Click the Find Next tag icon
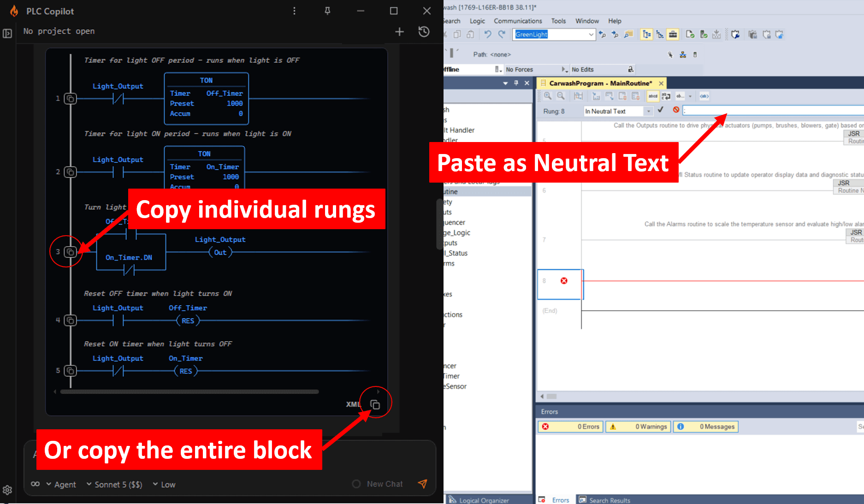 pyautogui.click(x=615, y=34)
